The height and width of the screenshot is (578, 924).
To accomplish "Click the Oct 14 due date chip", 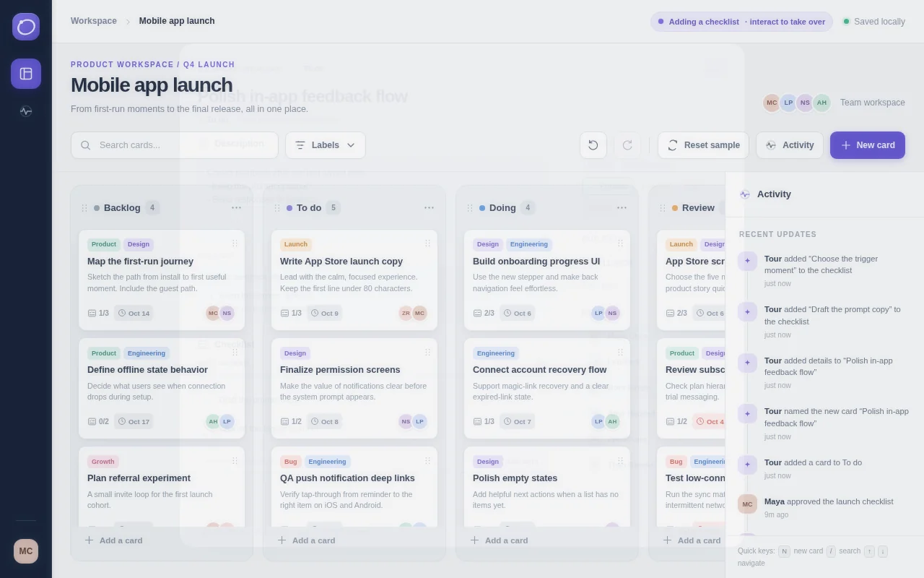I will [x=134, y=314].
